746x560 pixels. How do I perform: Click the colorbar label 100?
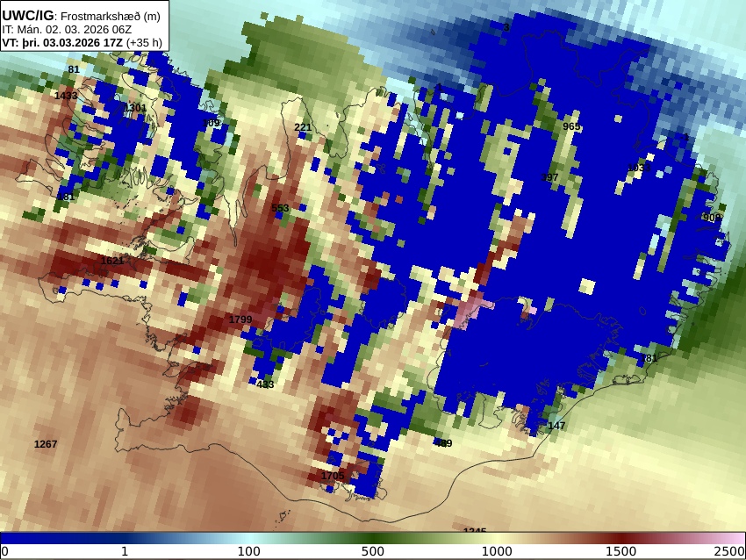coord(249,552)
